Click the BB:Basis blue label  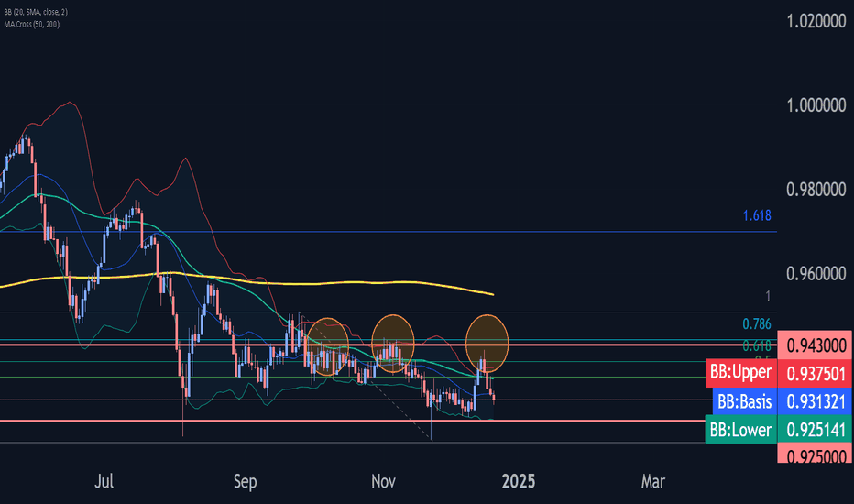(x=745, y=401)
